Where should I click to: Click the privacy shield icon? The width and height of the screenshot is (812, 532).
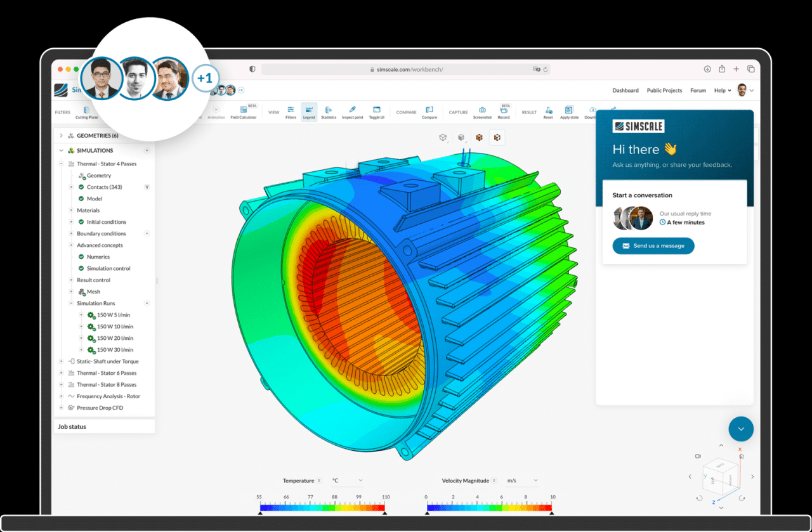[x=252, y=69]
